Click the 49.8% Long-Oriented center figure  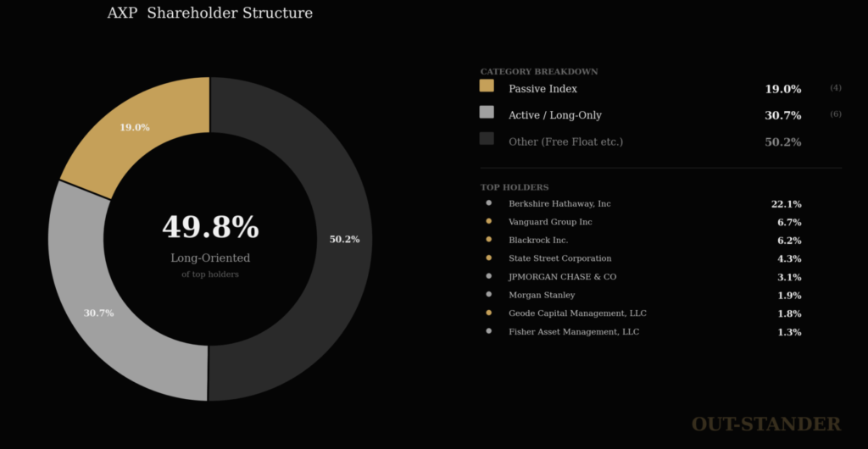click(x=210, y=228)
